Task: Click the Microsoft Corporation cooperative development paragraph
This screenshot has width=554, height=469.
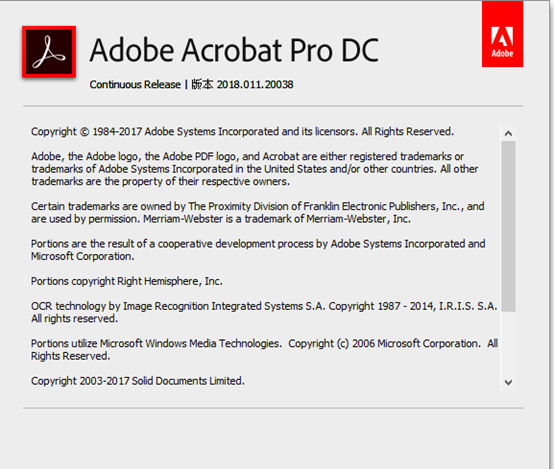Action: 258,250
